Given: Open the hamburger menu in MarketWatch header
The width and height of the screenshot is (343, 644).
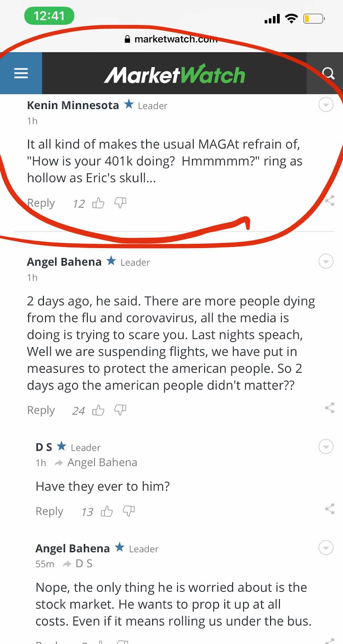Looking at the screenshot, I should point(21,73).
